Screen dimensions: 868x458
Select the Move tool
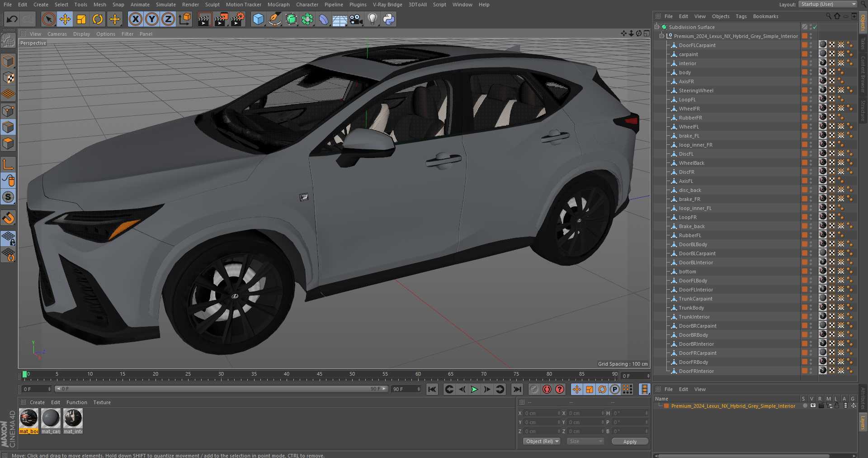(x=65, y=19)
